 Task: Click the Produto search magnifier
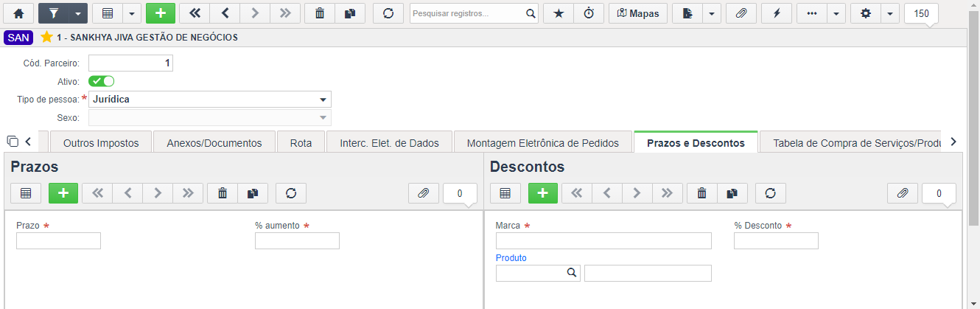coord(571,273)
